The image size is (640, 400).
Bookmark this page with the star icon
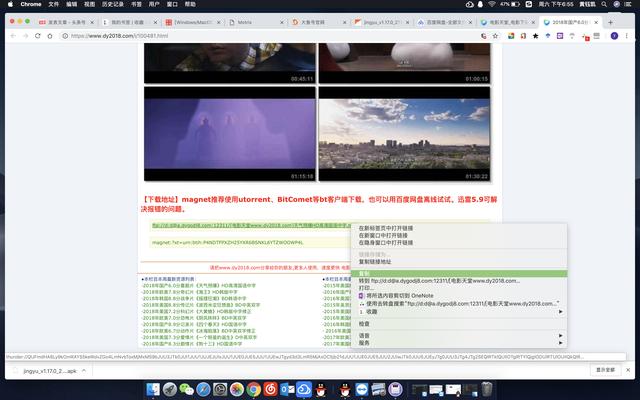click(x=496, y=36)
